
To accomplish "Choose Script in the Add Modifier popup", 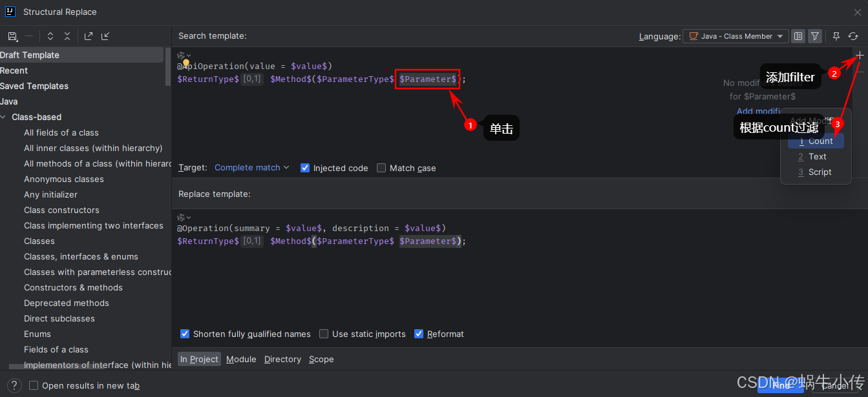I will tap(816, 172).
